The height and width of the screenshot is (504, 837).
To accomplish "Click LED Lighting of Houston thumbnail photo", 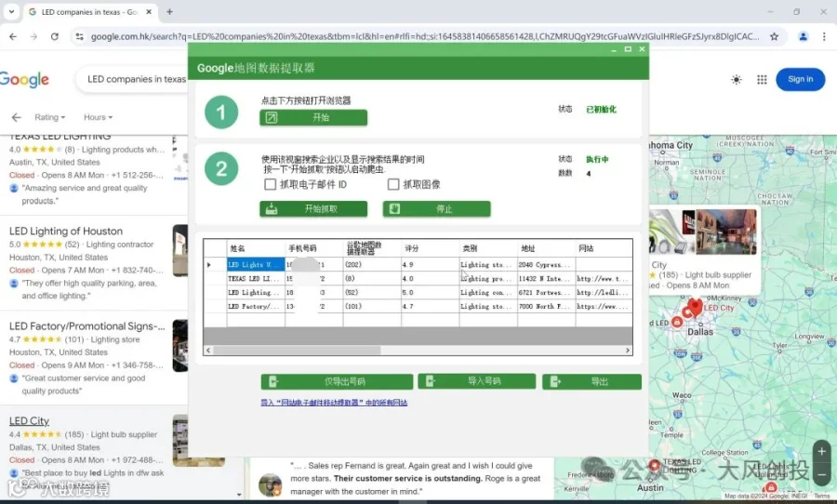I will tap(180, 250).
